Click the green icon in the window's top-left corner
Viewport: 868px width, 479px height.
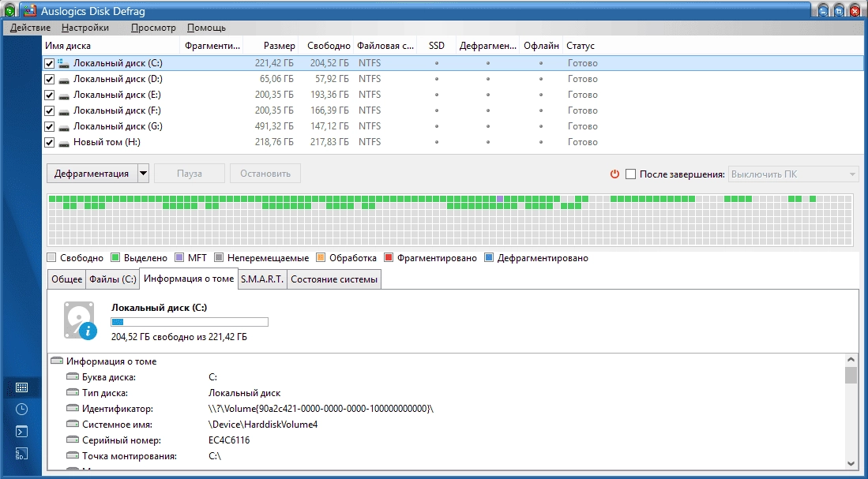tap(9, 10)
